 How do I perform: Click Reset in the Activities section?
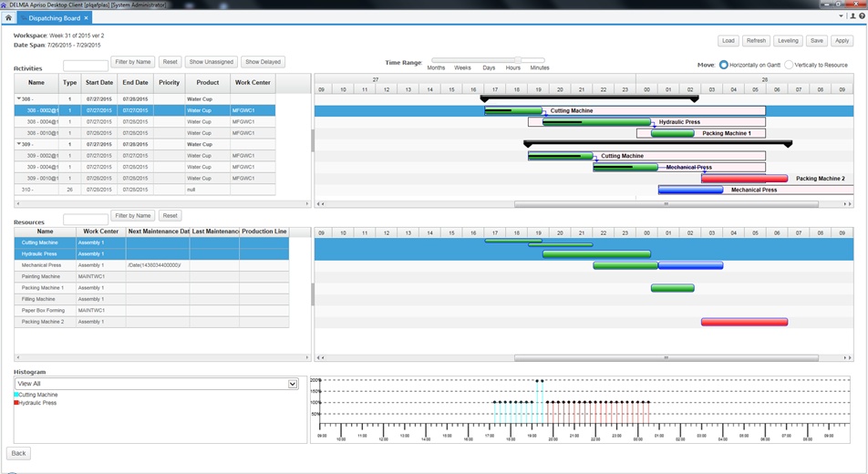click(170, 62)
